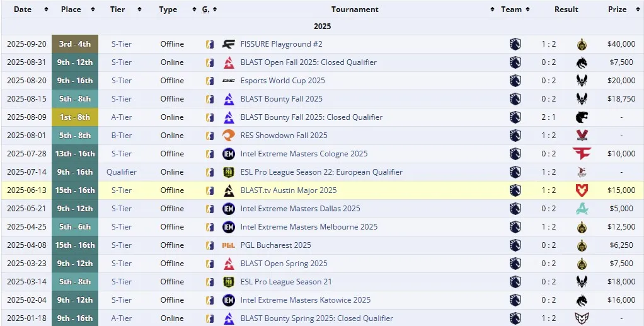Open BLAST.tv Austin Major 2025 link
The image size is (644, 326).
[x=289, y=190]
